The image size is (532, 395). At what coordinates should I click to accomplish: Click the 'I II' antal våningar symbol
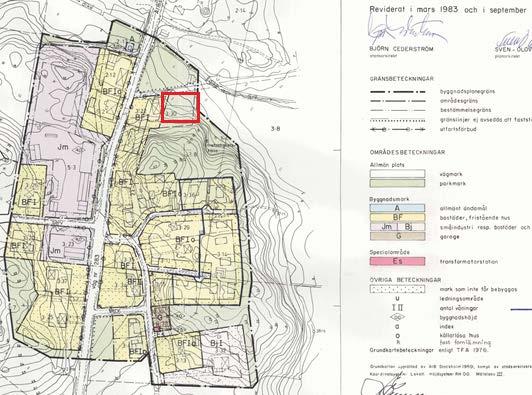397,308
